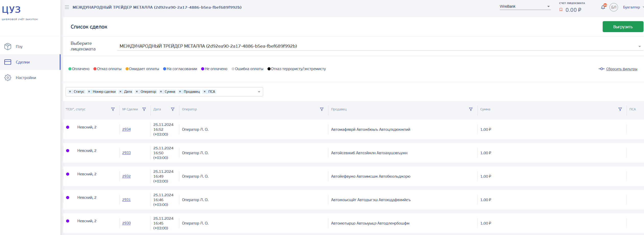
Task: Click date cell 25.11.2024 16:46
Action: pyautogui.click(x=163, y=200)
